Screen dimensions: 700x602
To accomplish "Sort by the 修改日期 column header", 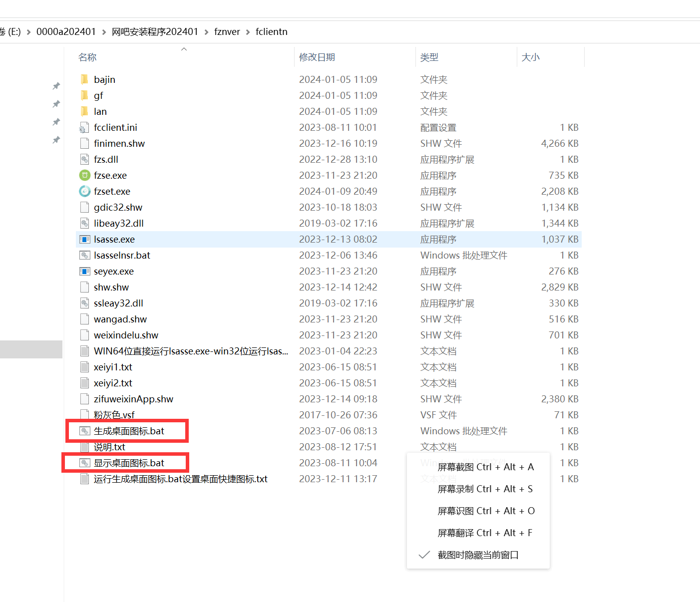I will (317, 57).
